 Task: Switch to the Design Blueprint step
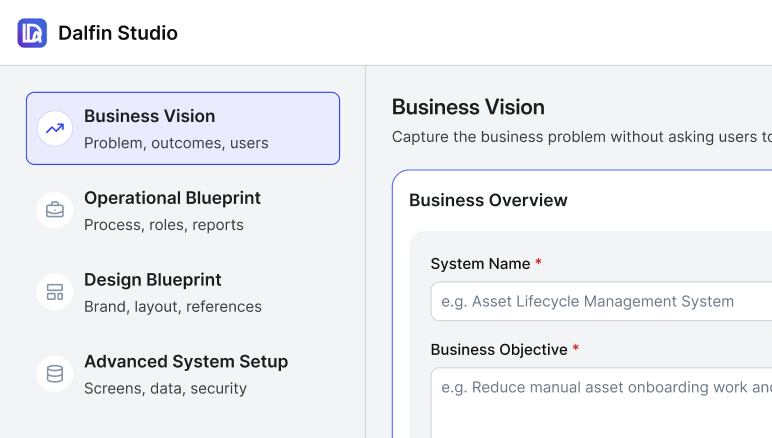(183, 292)
